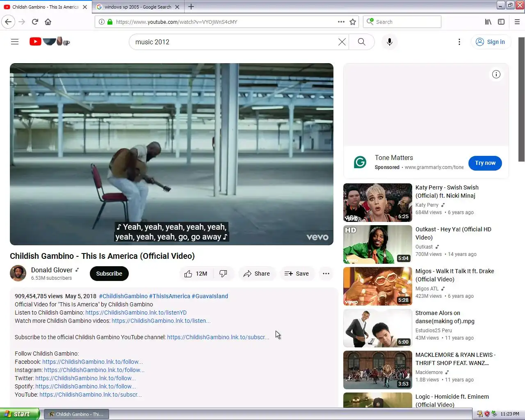The width and height of the screenshot is (525, 420).
Task: Open the #ChildishGambino hashtag
Action: click(x=123, y=296)
